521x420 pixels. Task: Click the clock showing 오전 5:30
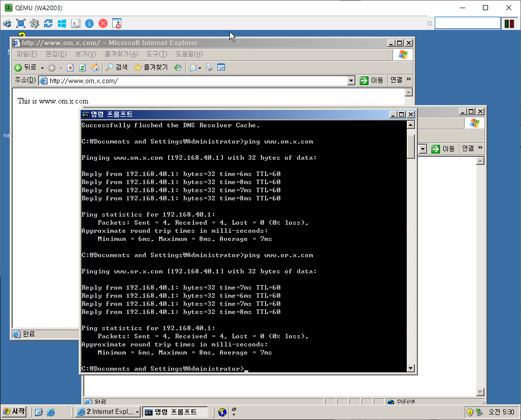click(x=501, y=412)
